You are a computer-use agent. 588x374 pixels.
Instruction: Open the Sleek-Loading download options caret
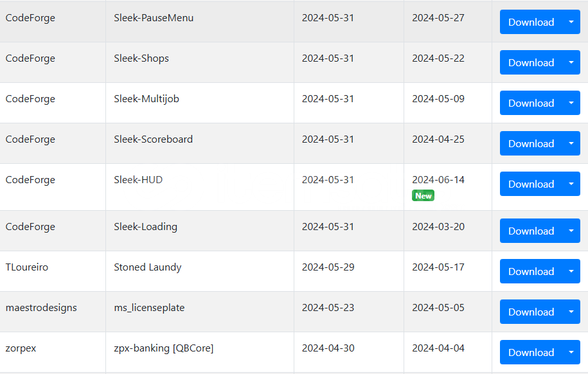[571, 231]
